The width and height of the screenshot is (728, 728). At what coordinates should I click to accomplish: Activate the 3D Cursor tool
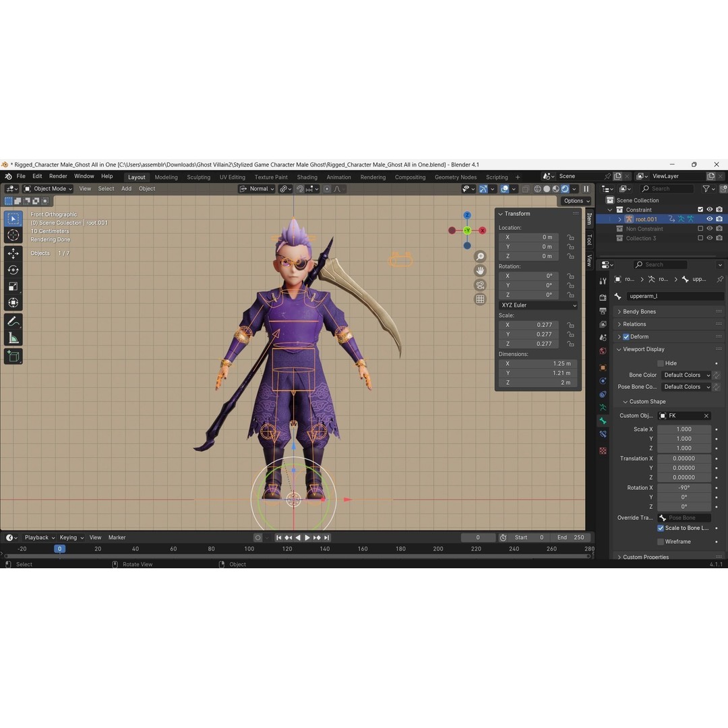(x=13, y=235)
